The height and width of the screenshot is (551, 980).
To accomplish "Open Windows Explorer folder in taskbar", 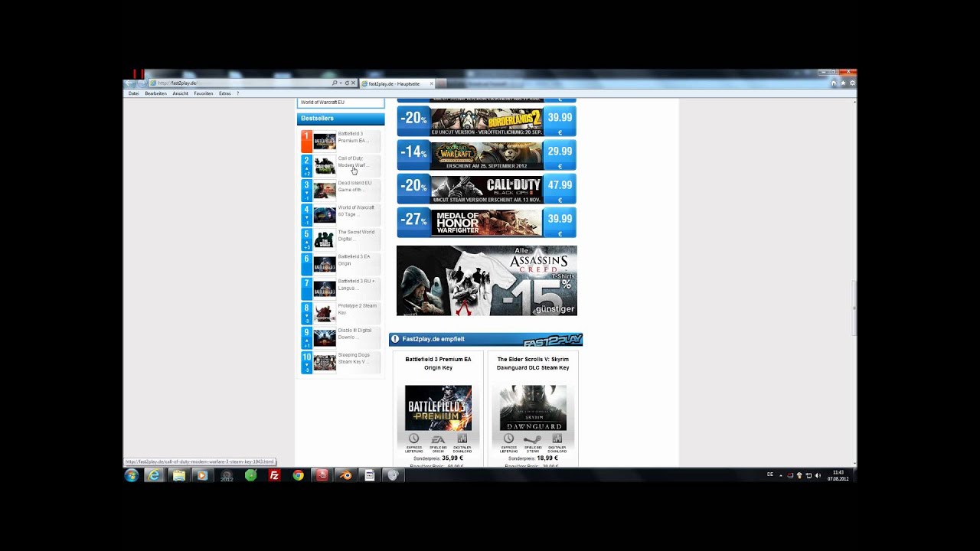I will tap(178, 475).
